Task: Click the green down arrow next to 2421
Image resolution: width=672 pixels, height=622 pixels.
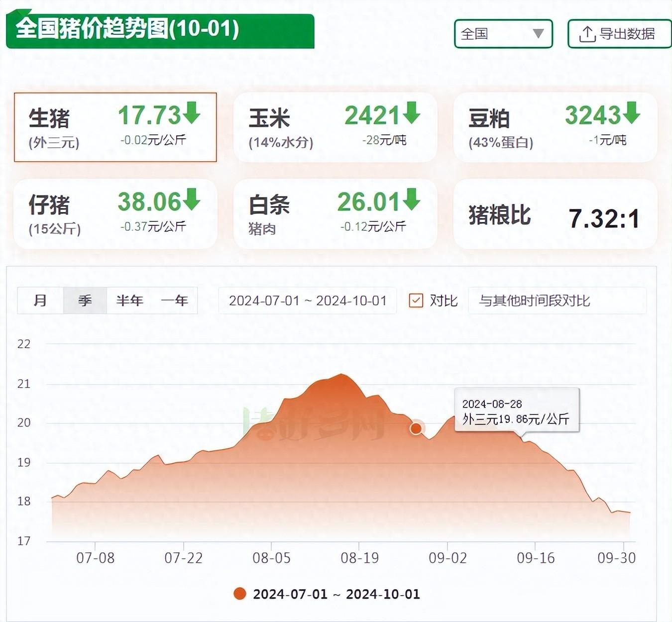Action: 412,113
